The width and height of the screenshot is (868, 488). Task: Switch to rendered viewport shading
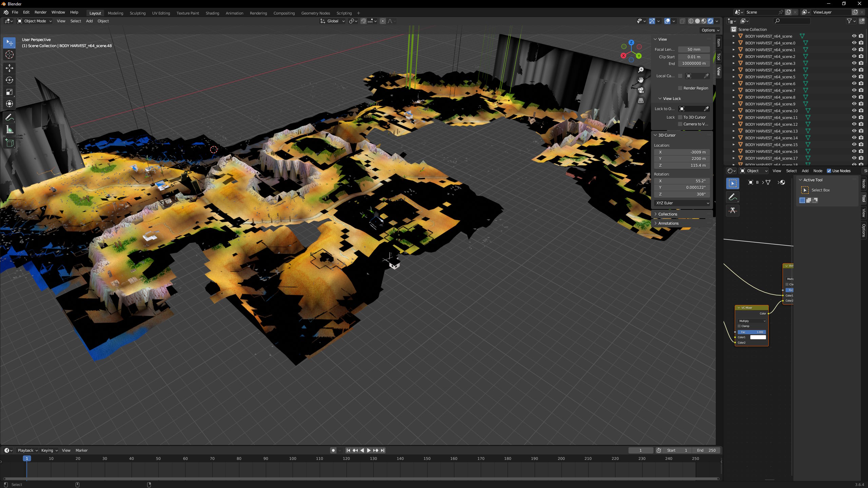[x=710, y=21]
